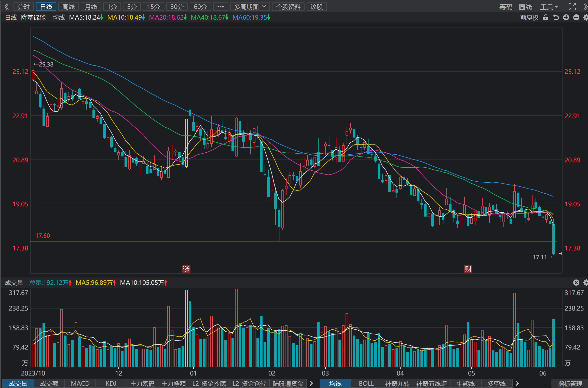
Task: Select L2-资金抄底 indicator tab
Action: coord(209,383)
